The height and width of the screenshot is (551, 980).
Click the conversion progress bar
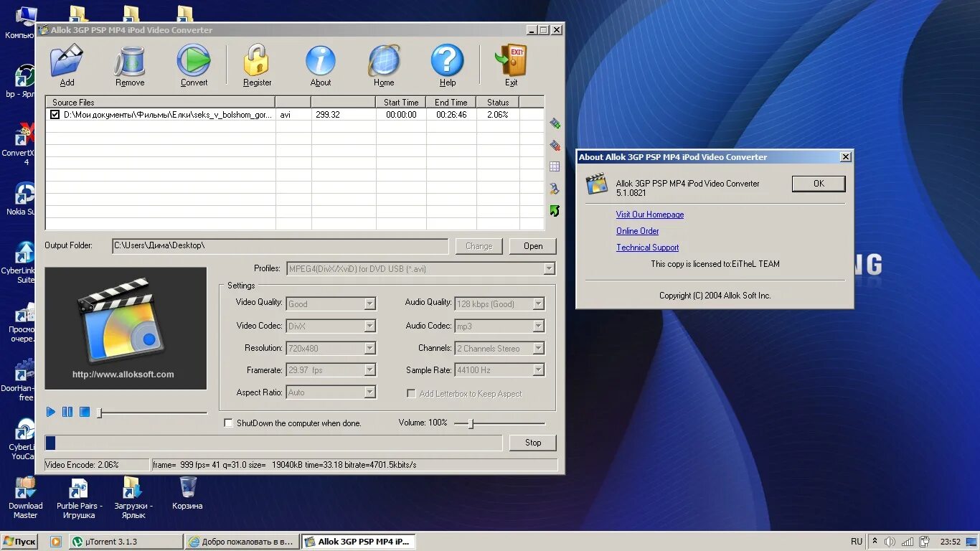point(273,443)
